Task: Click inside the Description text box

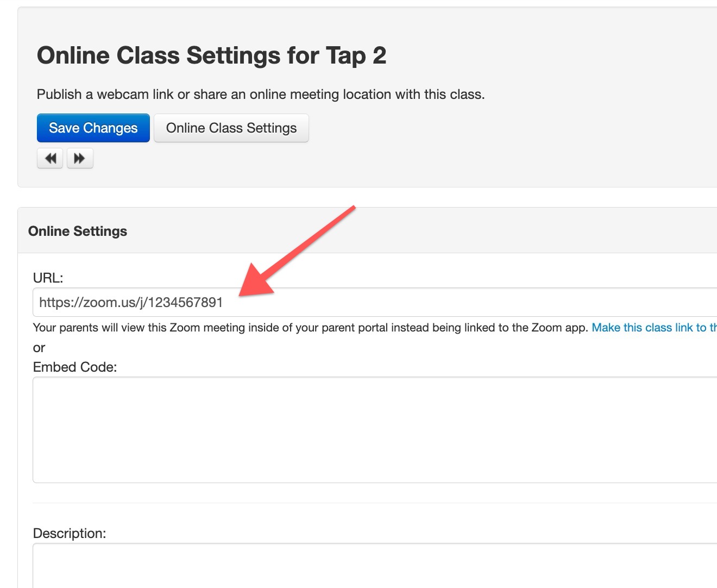Action: (375, 565)
